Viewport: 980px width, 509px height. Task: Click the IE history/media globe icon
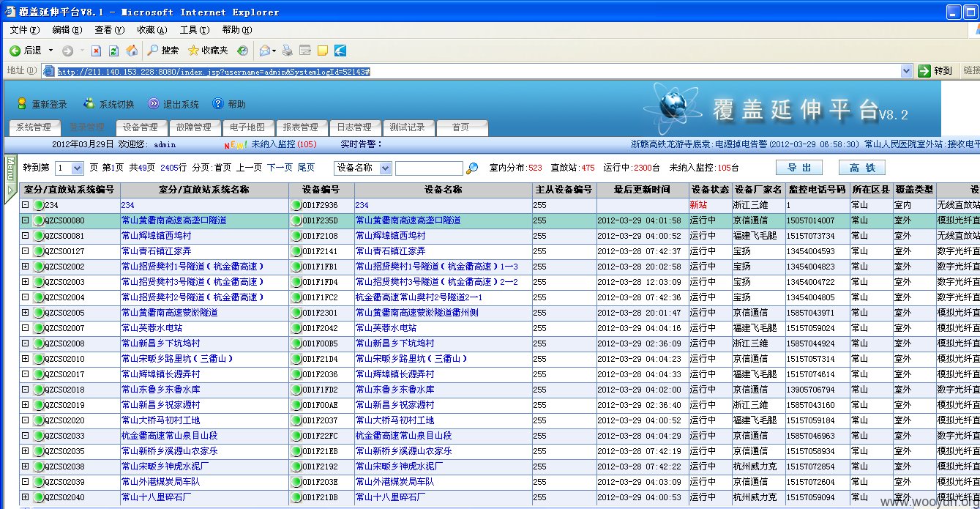coord(242,51)
